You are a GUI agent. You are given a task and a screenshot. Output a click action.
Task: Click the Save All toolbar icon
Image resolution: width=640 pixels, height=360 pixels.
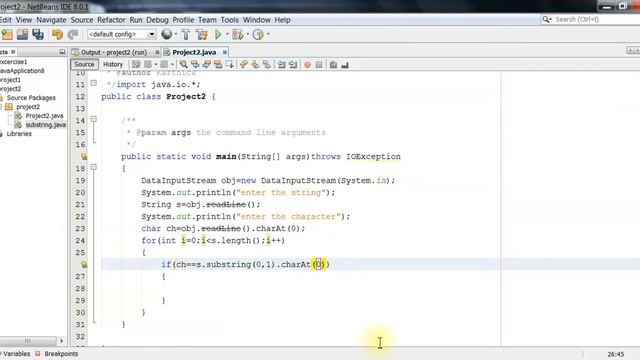38,35
